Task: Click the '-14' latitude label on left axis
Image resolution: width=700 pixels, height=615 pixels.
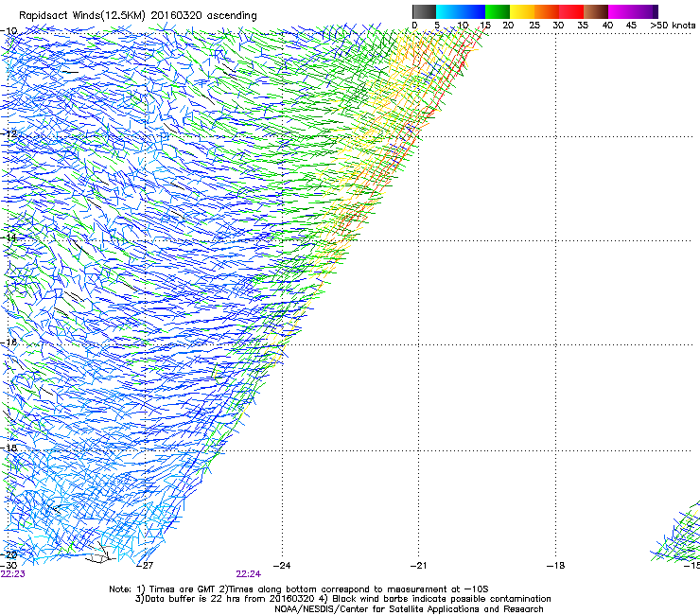Action: [x=9, y=237]
